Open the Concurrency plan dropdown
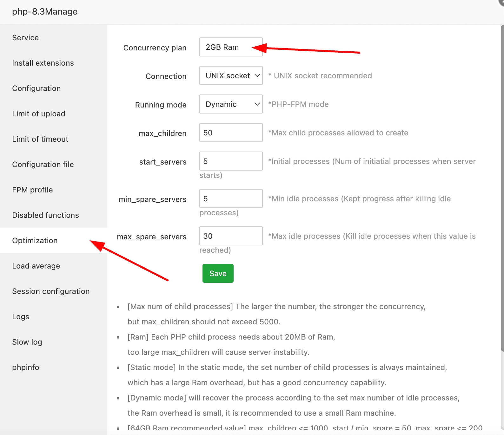Image resolution: width=504 pixels, height=435 pixels. pos(231,47)
